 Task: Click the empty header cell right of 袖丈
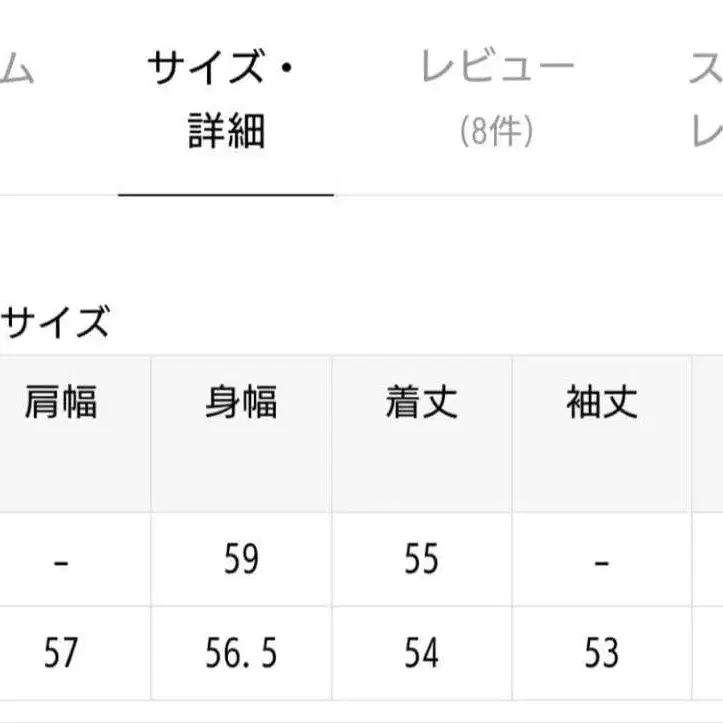point(707,433)
